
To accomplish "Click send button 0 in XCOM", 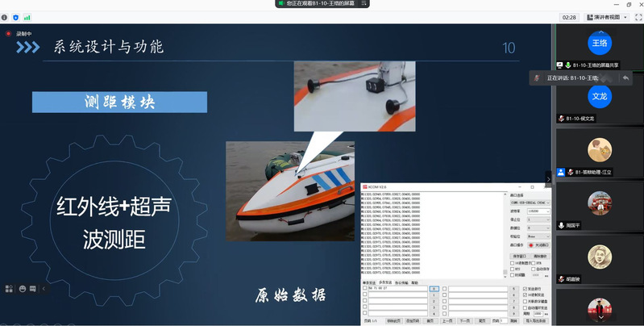I will pyautogui.click(x=434, y=289).
